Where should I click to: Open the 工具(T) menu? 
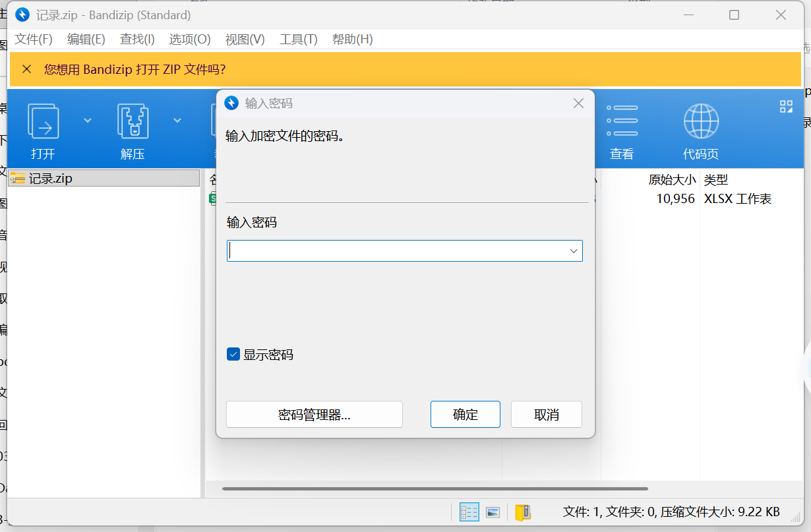point(299,40)
